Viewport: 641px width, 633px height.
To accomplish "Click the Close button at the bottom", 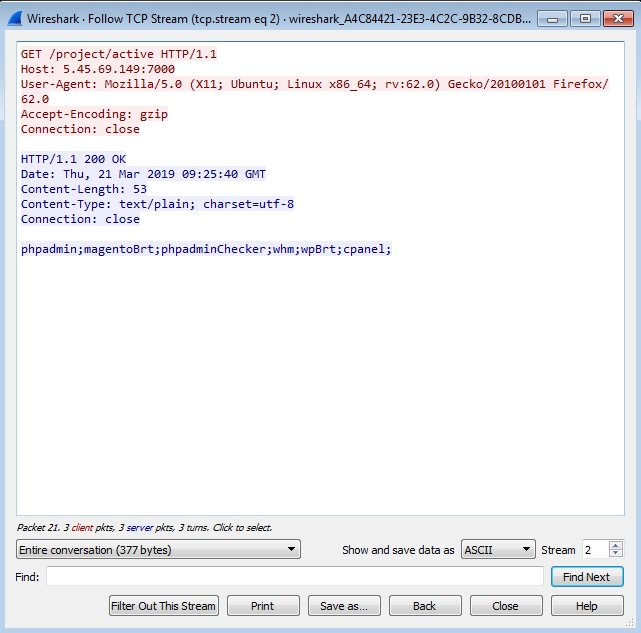I will coord(506,606).
